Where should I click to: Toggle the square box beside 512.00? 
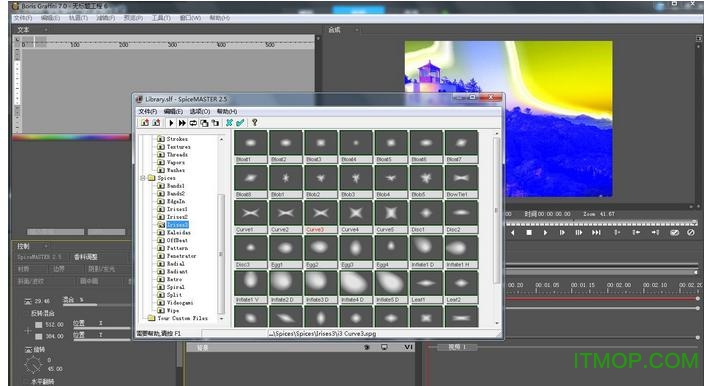pyautogui.click(x=39, y=325)
